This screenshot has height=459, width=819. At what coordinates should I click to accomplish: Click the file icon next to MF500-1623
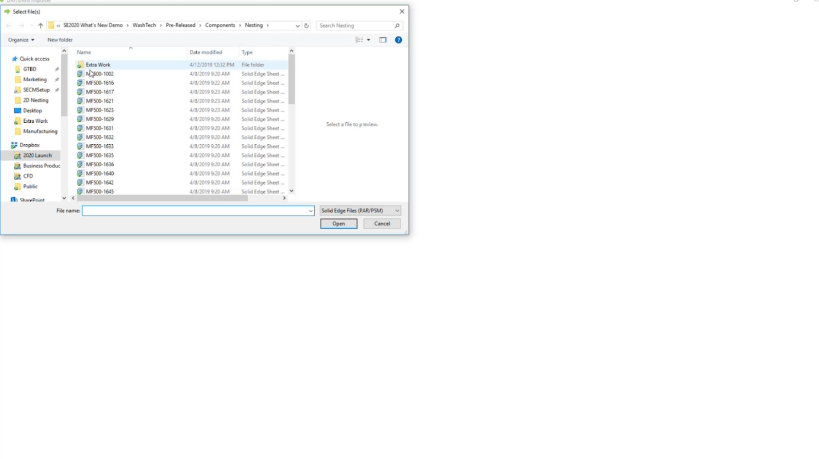click(80, 110)
